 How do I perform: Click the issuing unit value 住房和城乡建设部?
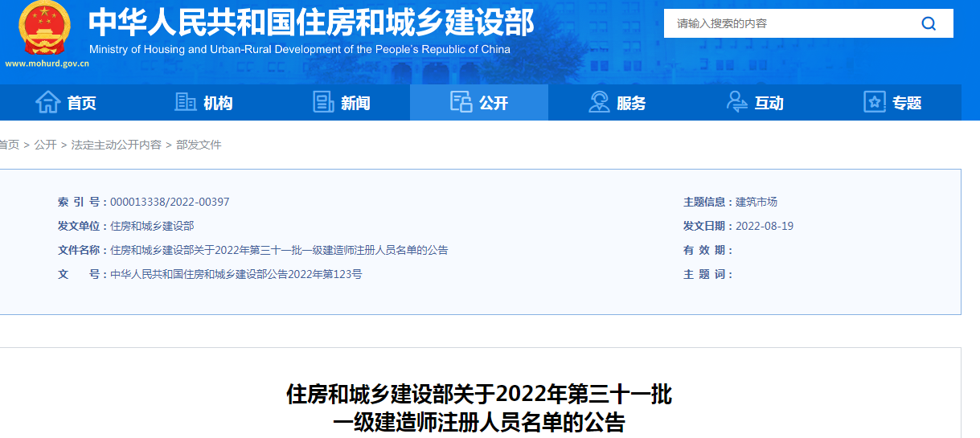[152, 227]
